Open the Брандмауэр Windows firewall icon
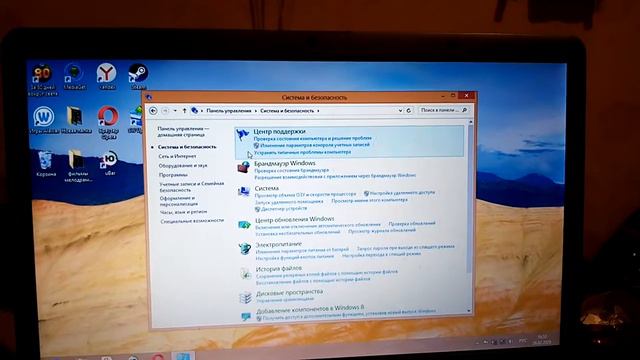Viewport: 640px width, 360px height. point(244,167)
